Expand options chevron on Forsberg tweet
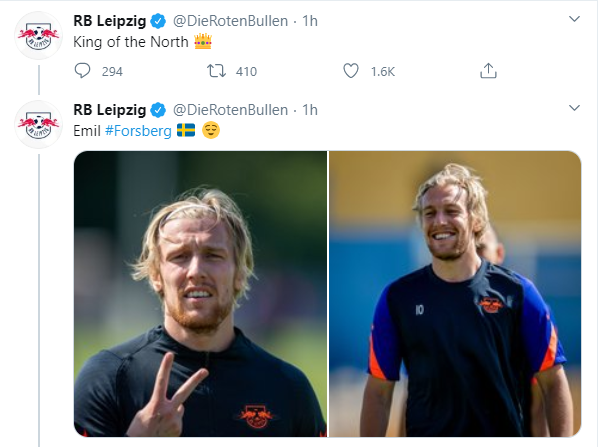The image size is (600, 447). pos(573,108)
